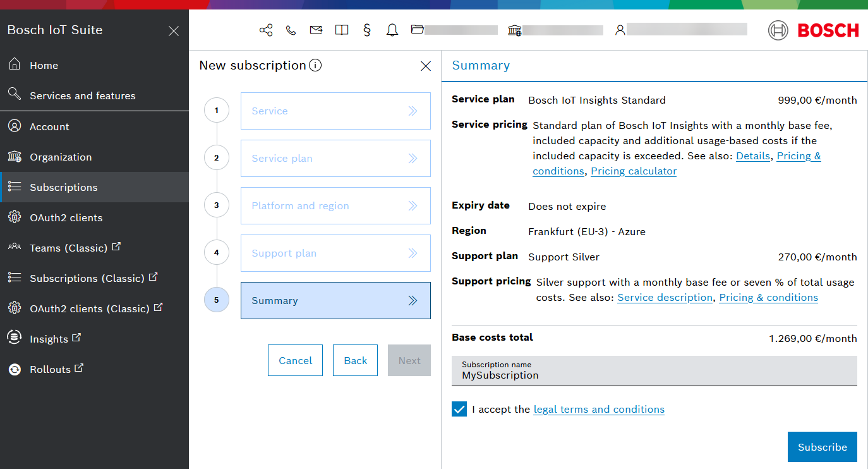Screen dimensions: 868x469
Task: Open the Pricing calculator link
Action: pyautogui.click(x=634, y=171)
